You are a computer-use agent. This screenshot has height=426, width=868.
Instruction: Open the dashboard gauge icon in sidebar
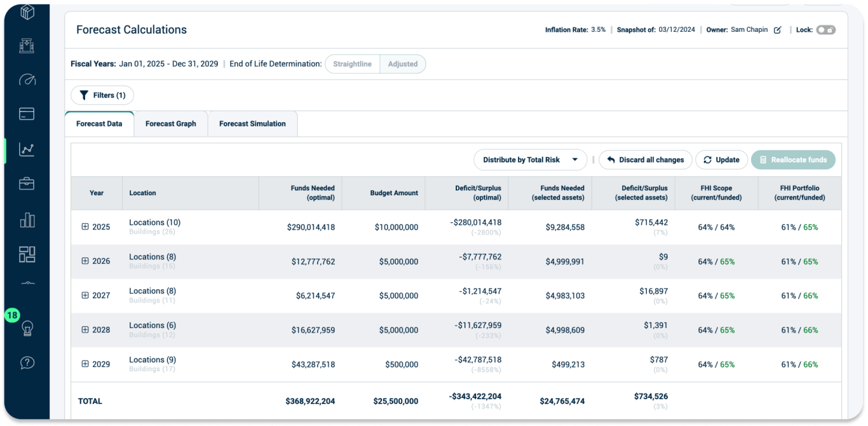(26, 79)
